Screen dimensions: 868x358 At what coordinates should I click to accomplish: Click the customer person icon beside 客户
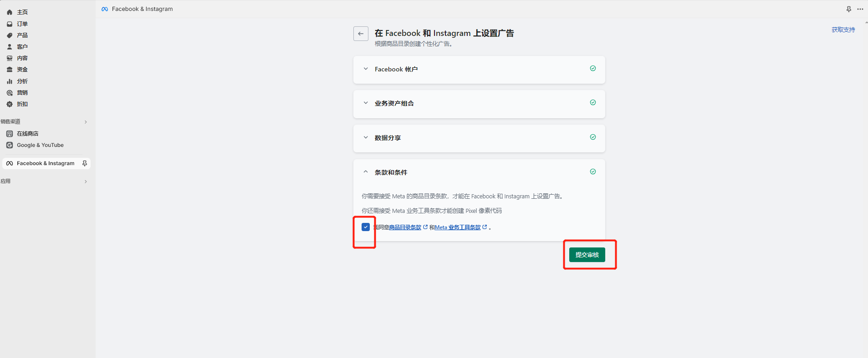pyautogui.click(x=10, y=47)
